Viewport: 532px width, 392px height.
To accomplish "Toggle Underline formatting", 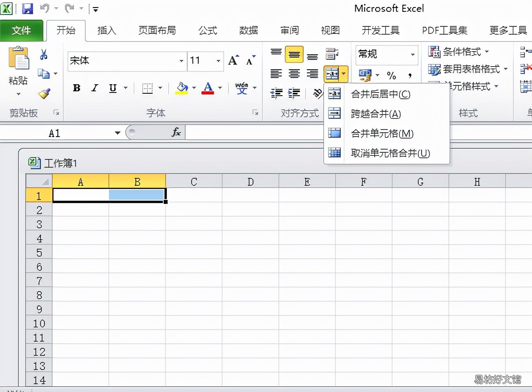I will click(113, 88).
